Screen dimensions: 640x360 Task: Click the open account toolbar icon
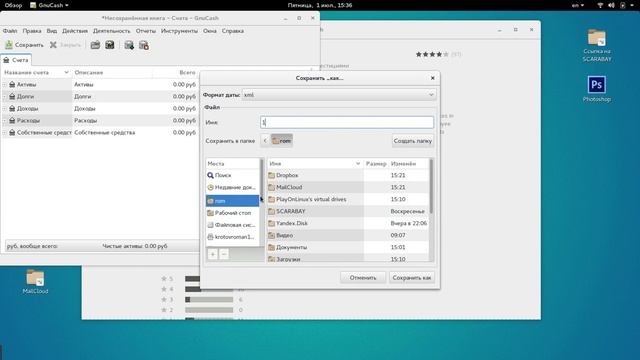point(95,45)
